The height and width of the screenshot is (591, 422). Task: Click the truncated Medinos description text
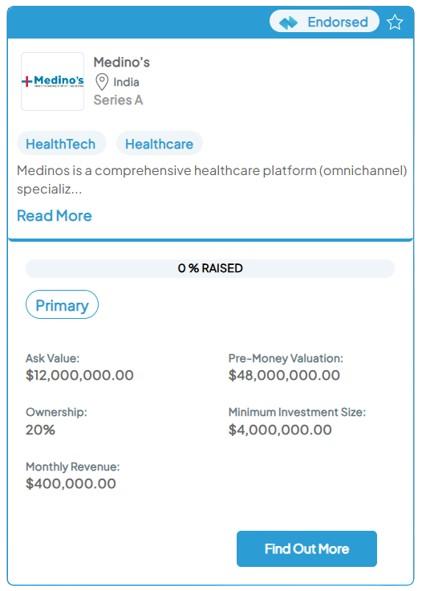212,179
